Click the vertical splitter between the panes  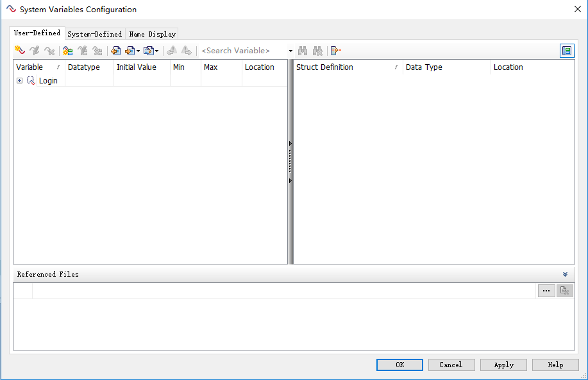[290, 162]
